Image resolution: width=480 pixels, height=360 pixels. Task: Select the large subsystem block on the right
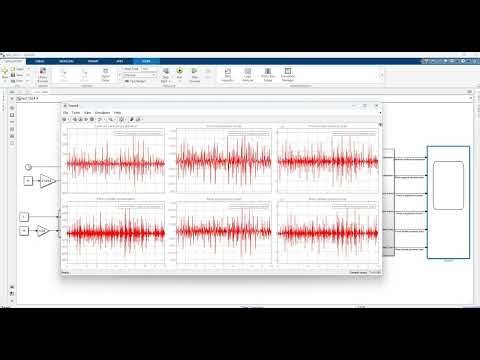coord(448,202)
